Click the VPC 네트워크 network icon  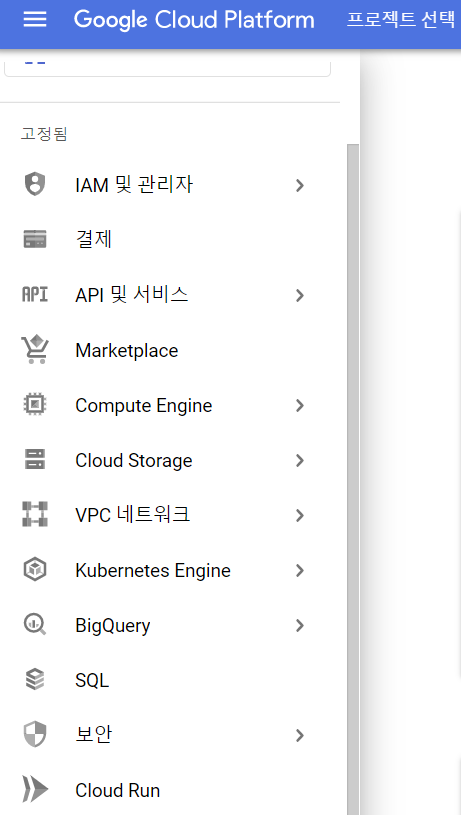[x=35, y=515]
